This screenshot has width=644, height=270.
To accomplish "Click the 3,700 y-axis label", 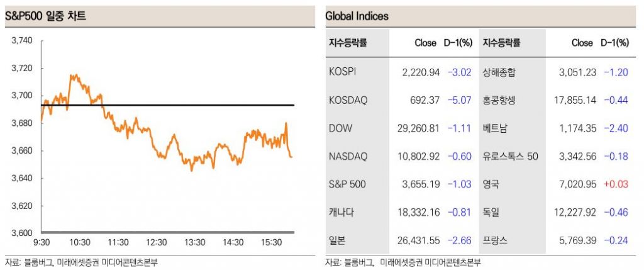I will tap(22, 95).
